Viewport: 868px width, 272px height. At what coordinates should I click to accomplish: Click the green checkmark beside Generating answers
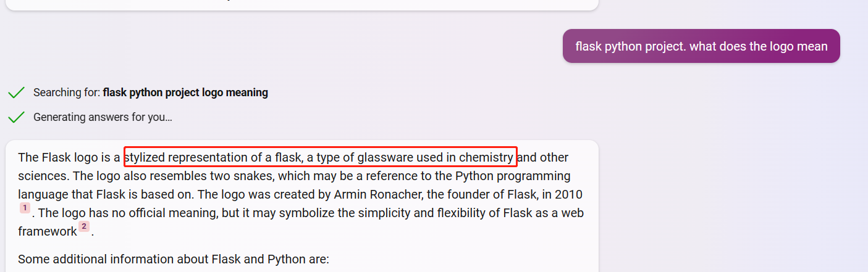(x=16, y=117)
